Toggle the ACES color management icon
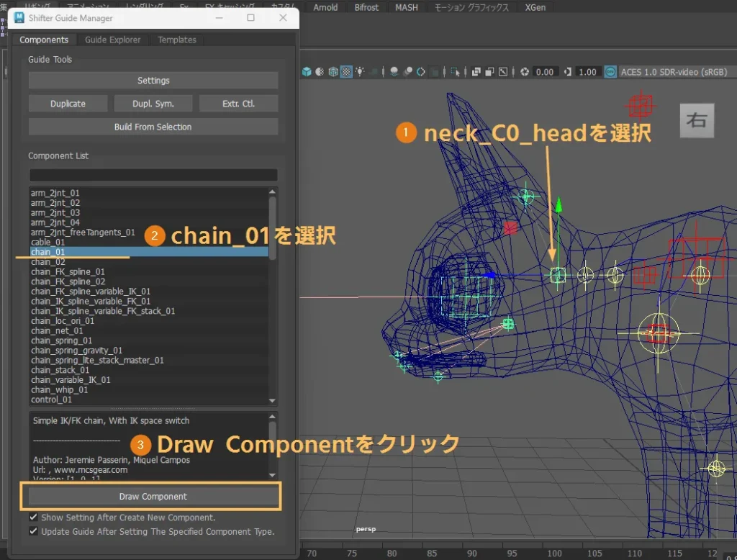 (x=610, y=72)
